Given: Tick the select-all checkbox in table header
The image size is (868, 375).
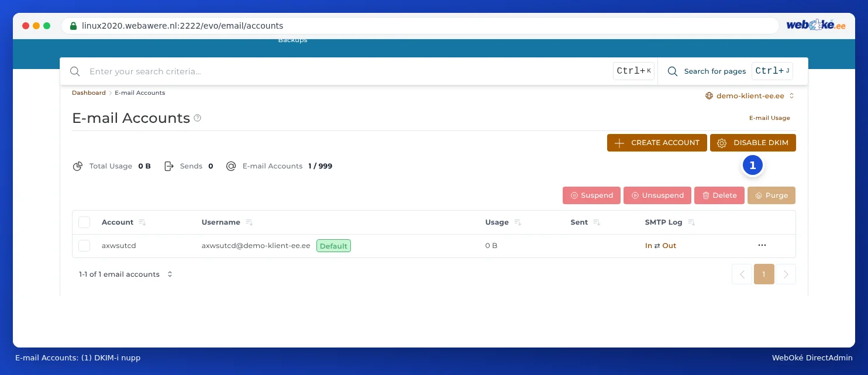Looking at the screenshot, I should (x=84, y=222).
